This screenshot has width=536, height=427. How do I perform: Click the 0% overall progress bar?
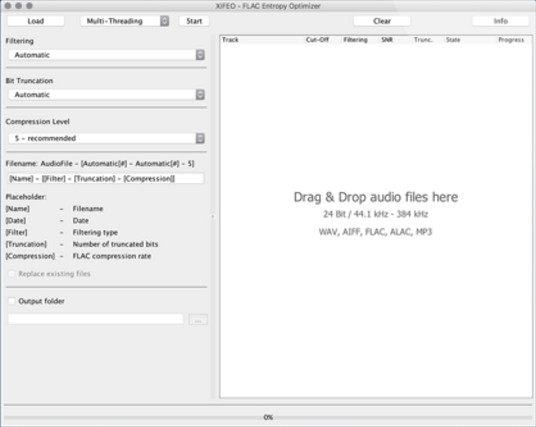(x=268, y=417)
